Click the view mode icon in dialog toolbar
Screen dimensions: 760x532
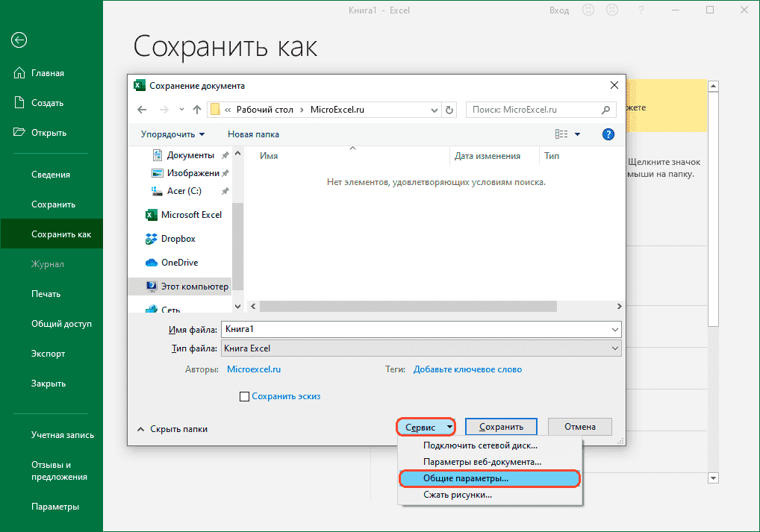561,134
